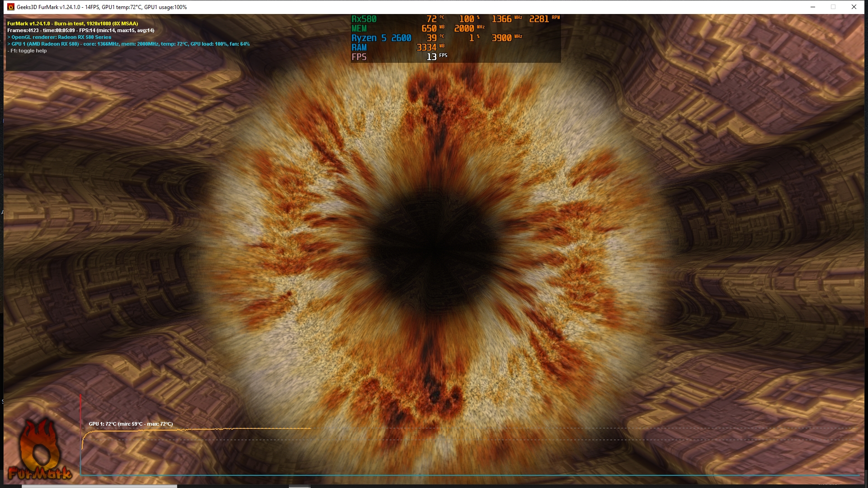The height and width of the screenshot is (488, 868).
Task: Click the MEM label in overlay
Action: (359, 28)
